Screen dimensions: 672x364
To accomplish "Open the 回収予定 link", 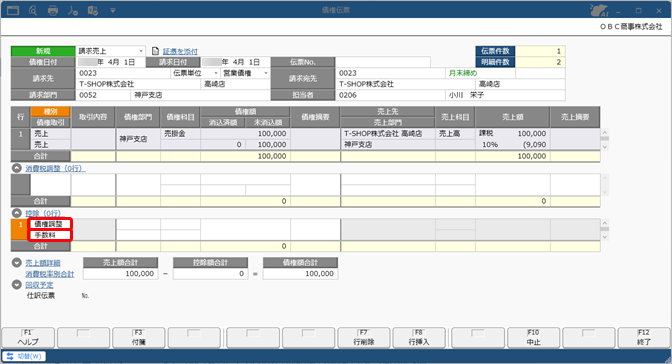I will (39, 285).
